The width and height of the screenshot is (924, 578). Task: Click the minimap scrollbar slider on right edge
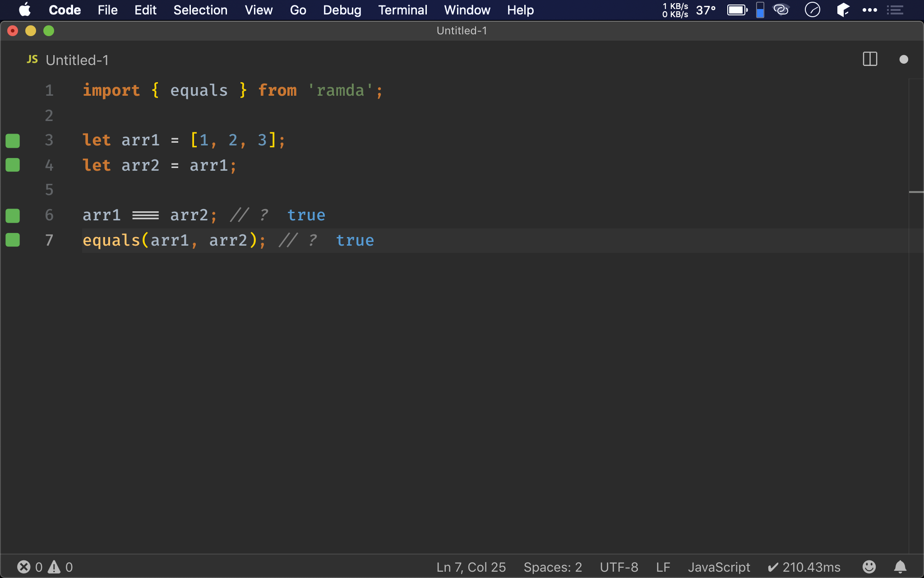point(916,192)
